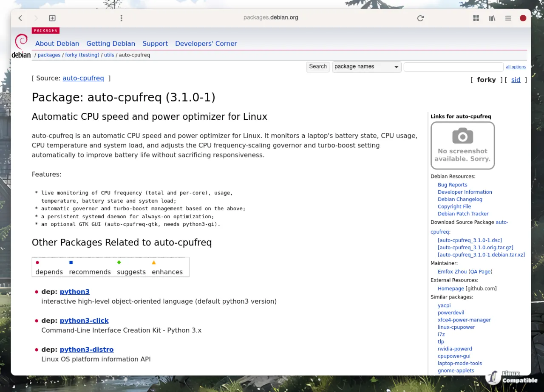Open the browser hamburger menu
This screenshot has width=544, height=392.
tap(508, 18)
